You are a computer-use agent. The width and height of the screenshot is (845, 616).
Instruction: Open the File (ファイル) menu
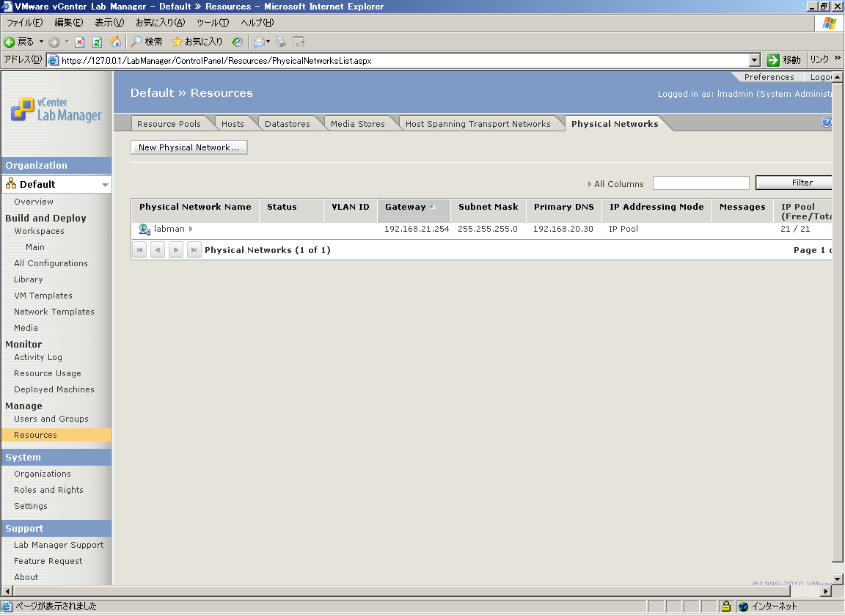pyautogui.click(x=24, y=23)
